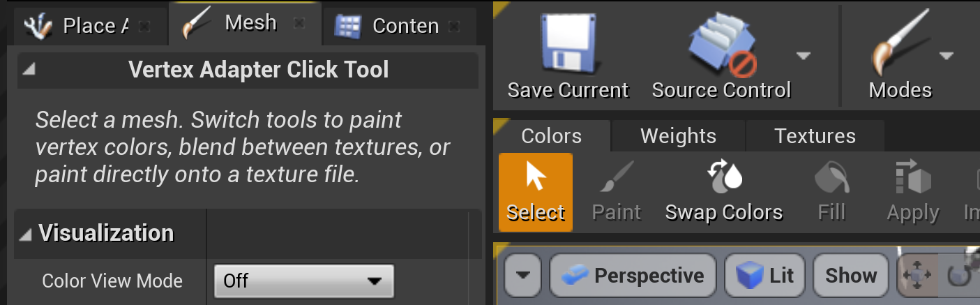Screen dimensions: 980x305
Task: Click the Show viewport button
Action: 850,276
